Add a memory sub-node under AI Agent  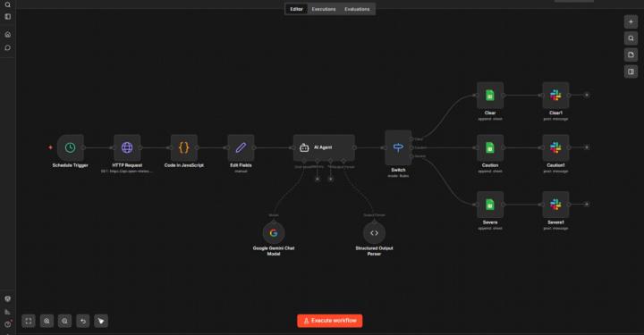(x=317, y=180)
